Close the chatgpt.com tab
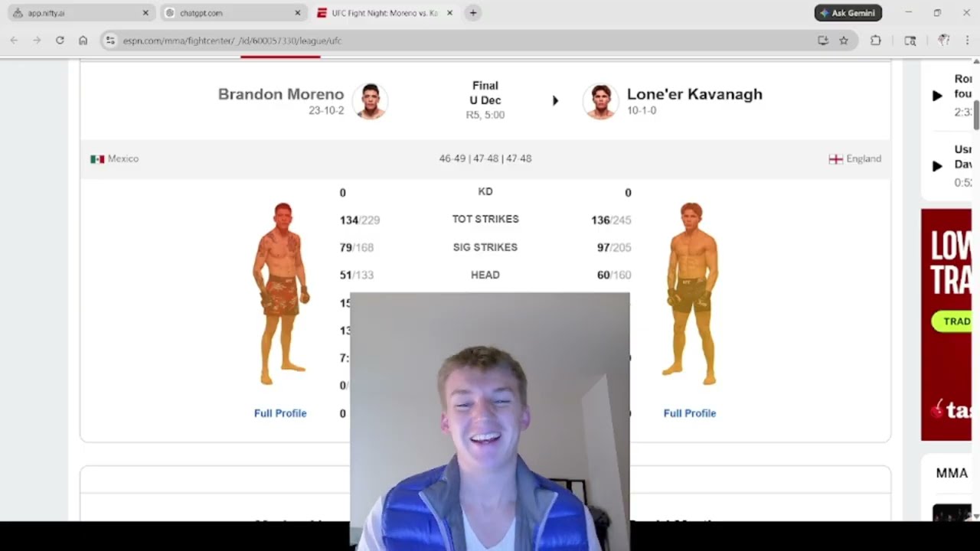 click(x=298, y=13)
